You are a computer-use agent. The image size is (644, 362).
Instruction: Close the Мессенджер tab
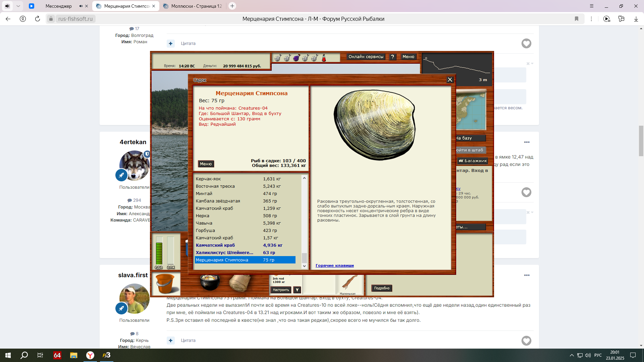pos(87,6)
